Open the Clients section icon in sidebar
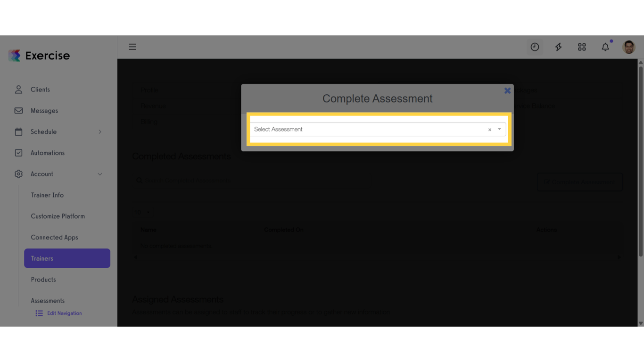 pyautogui.click(x=18, y=89)
